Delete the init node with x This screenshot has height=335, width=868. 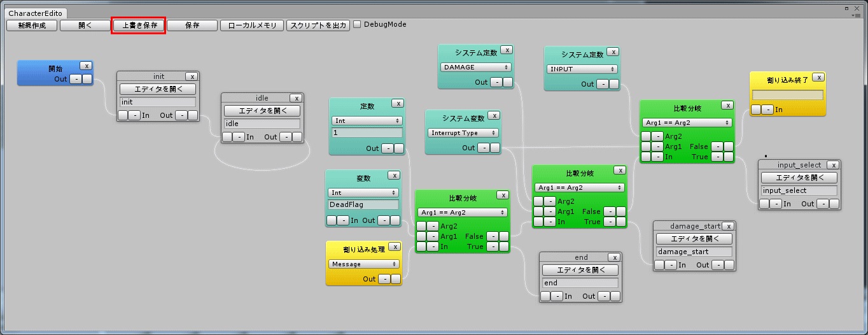[192, 76]
